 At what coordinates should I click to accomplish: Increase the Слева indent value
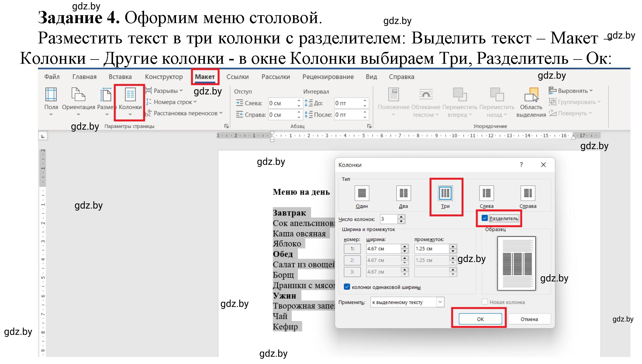click(x=299, y=101)
